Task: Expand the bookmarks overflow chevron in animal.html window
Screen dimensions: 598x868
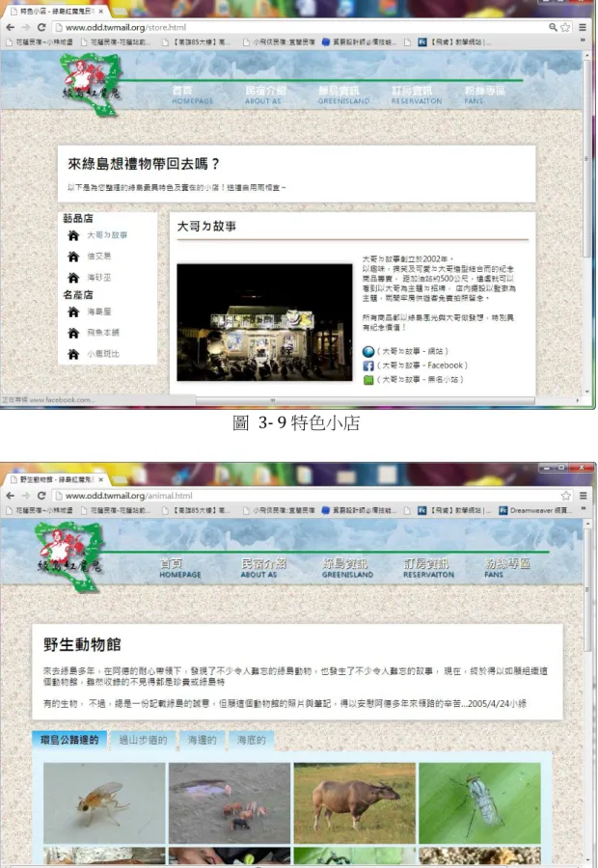Action: click(x=583, y=509)
